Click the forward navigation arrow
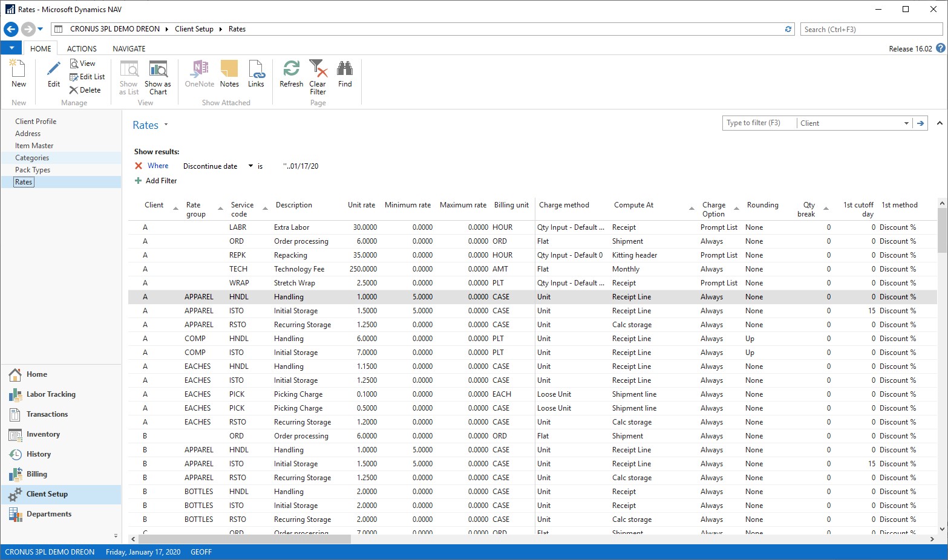The image size is (948, 560). click(28, 29)
